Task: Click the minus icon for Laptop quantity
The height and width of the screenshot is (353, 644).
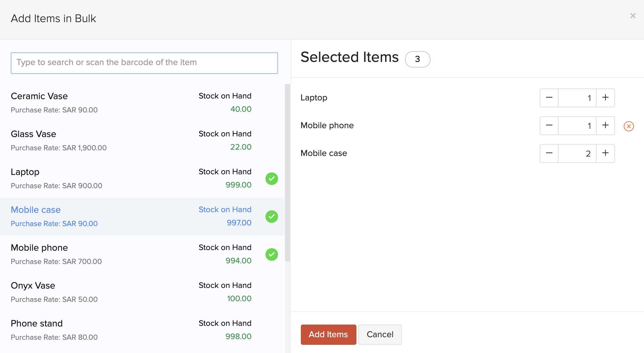Action: pyautogui.click(x=549, y=98)
